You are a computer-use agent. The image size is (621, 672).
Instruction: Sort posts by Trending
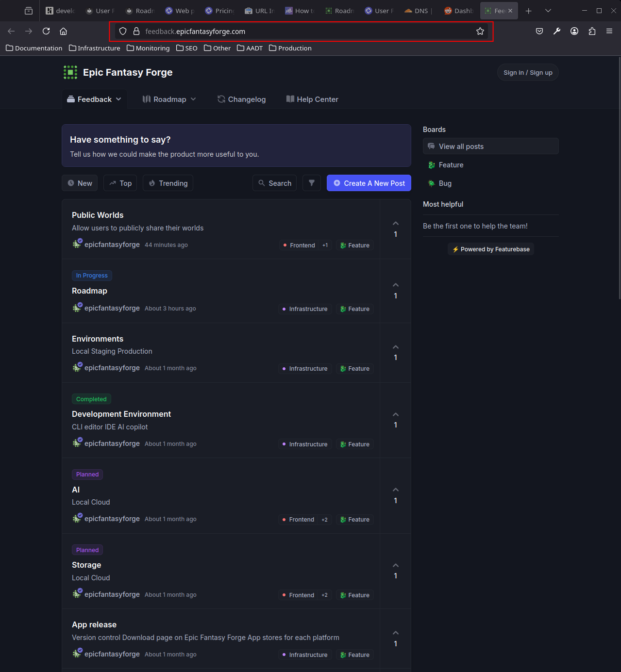tap(168, 183)
